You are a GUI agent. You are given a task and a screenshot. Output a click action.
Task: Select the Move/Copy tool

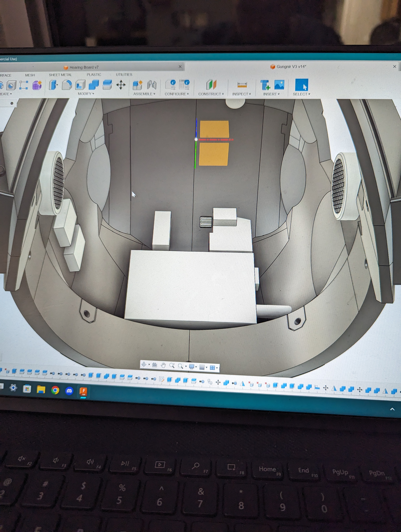pos(121,85)
